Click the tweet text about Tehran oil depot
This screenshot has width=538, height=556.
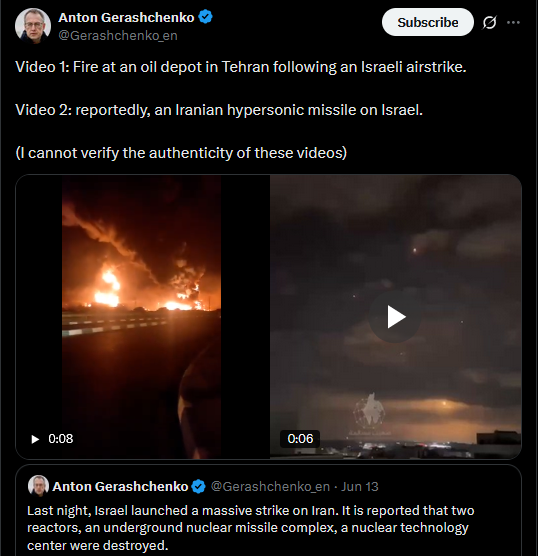point(241,67)
